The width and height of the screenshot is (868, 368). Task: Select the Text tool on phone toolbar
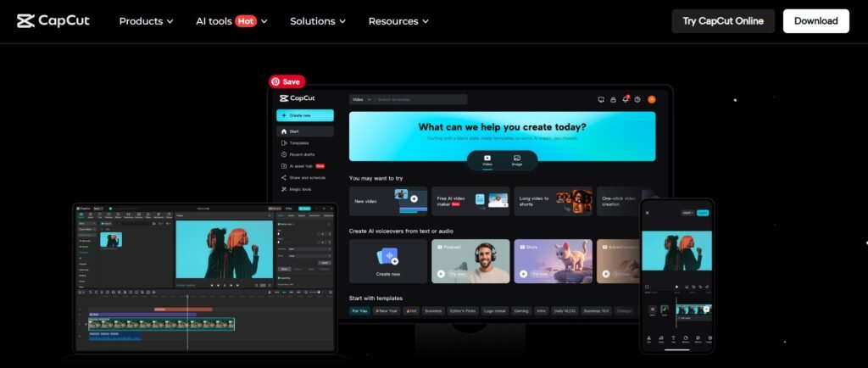point(673,338)
